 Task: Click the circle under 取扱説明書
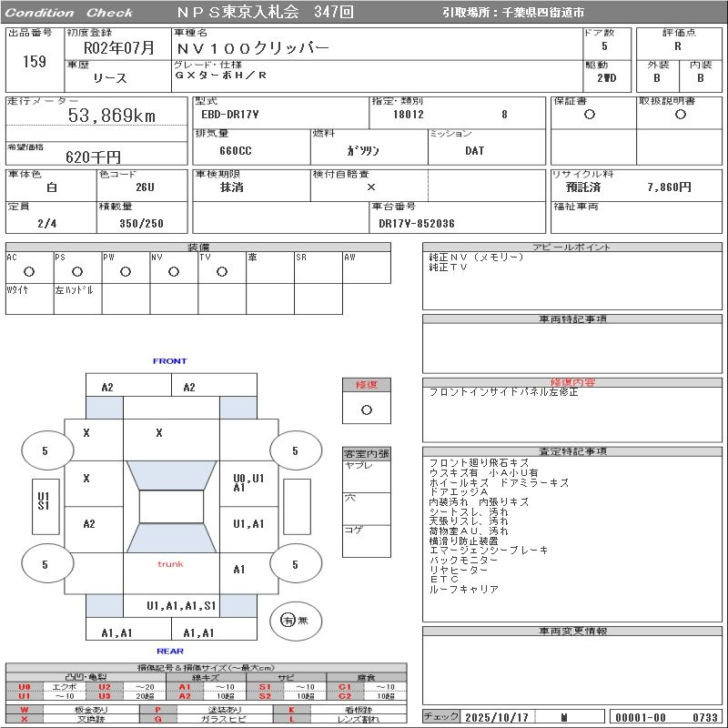680,115
